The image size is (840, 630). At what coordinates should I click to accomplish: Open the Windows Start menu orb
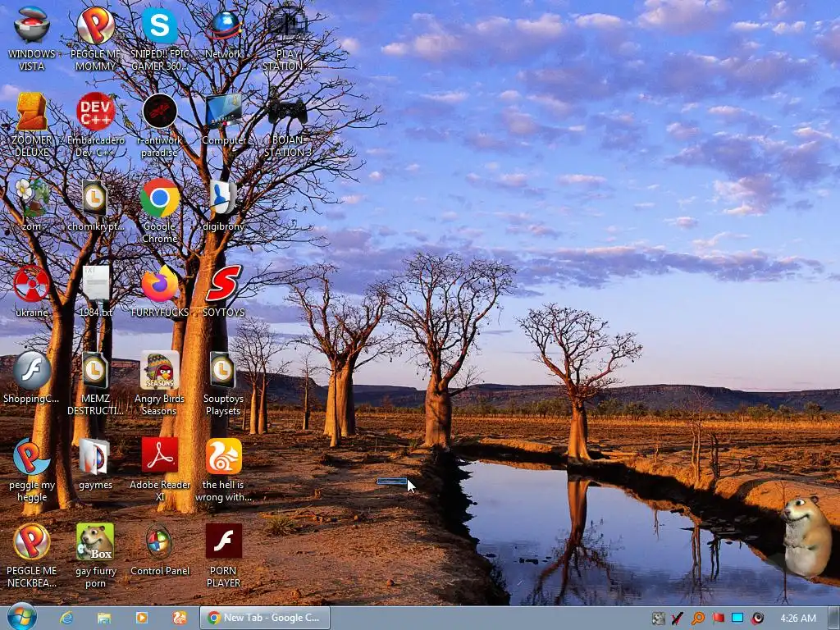pyautogui.click(x=22, y=617)
